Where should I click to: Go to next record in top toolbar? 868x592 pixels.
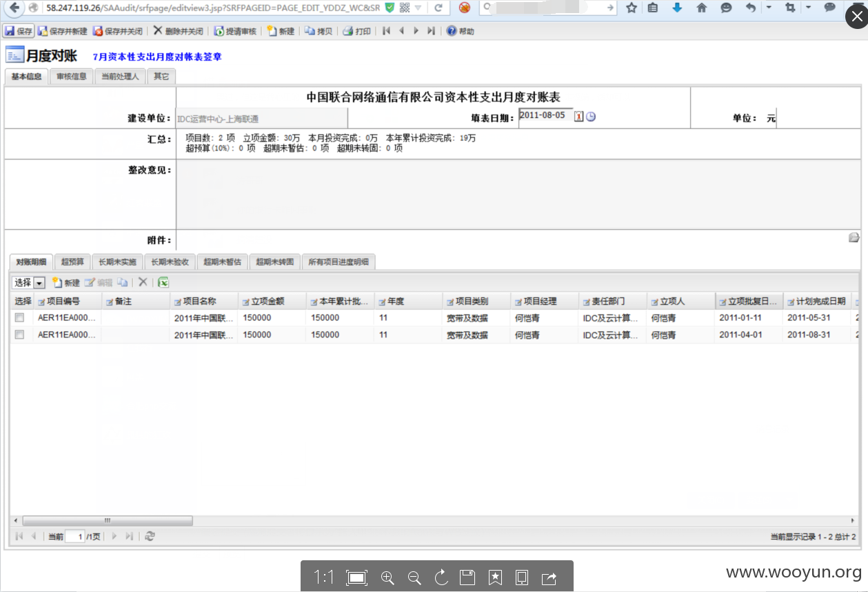416,31
